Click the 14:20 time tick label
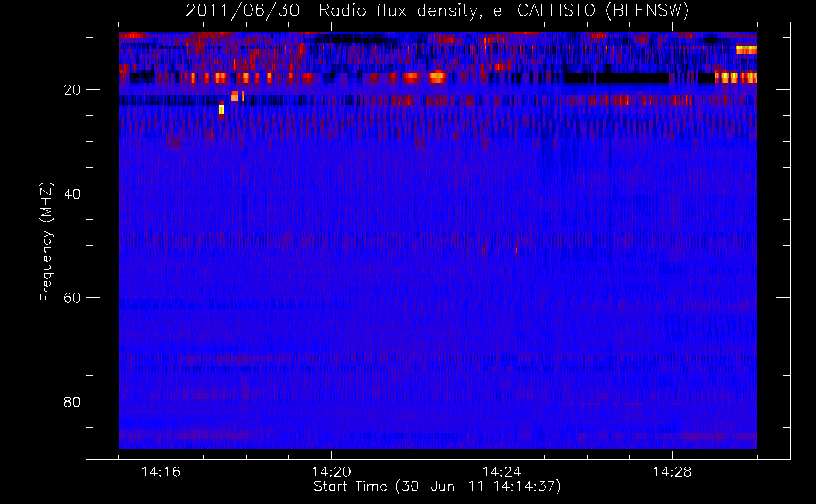The width and height of the screenshot is (816, 504). (331, 472)
